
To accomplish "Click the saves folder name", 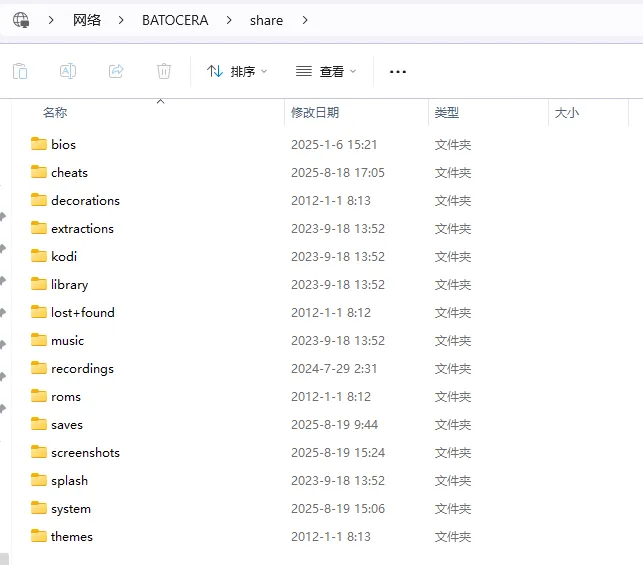I will pos(67,425).
